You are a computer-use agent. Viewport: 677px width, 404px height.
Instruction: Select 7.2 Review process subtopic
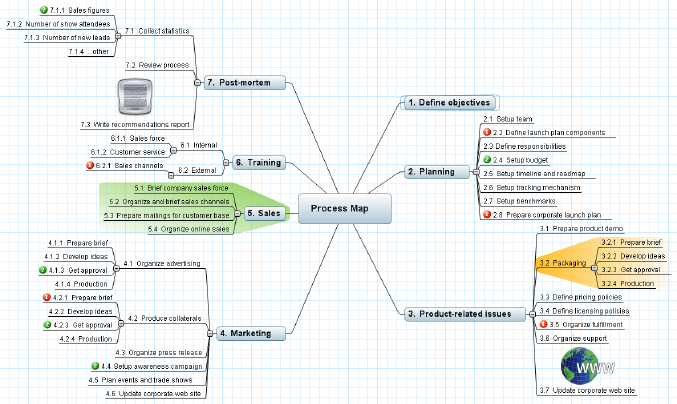point(157,65)
